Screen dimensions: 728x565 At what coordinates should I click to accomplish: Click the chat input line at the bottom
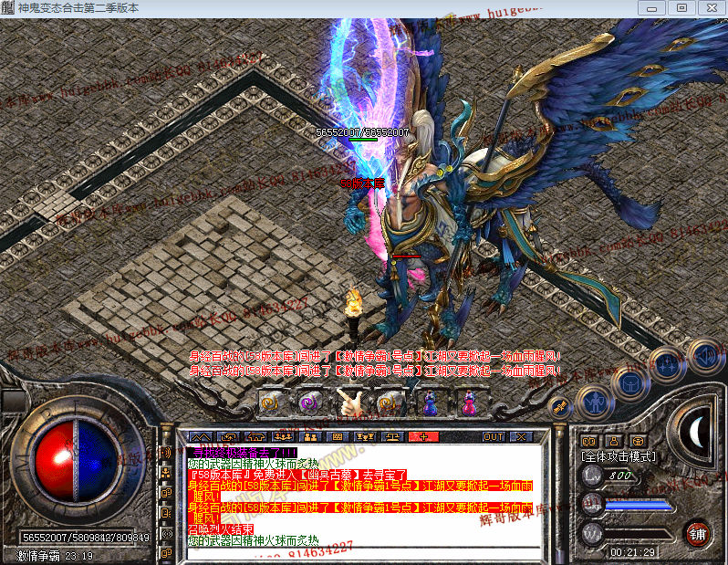tap(363, 553)
